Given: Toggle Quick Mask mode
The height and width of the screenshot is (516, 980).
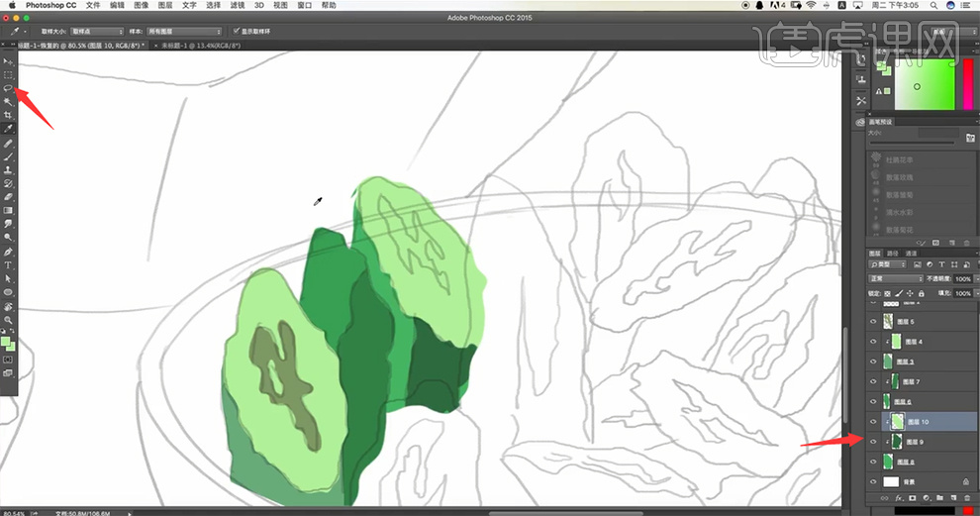Looking at the screenshot, I should pyautogui.click(x=8, y=361).
